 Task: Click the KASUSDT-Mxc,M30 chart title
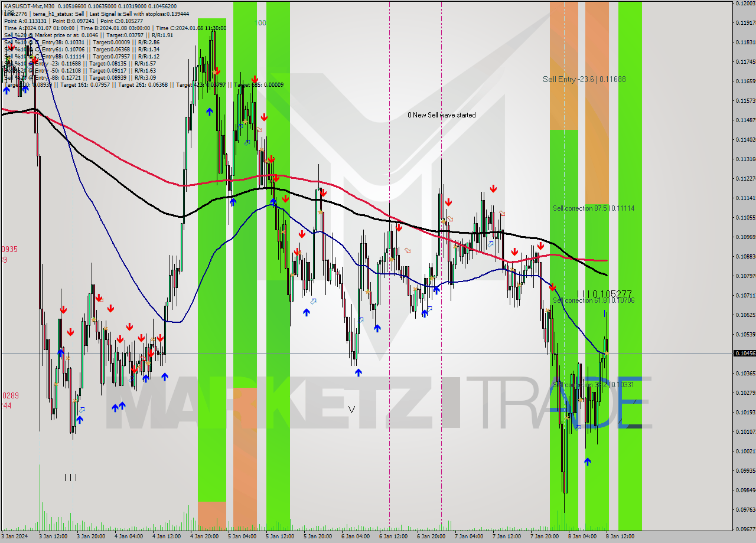tap(30, 5)
